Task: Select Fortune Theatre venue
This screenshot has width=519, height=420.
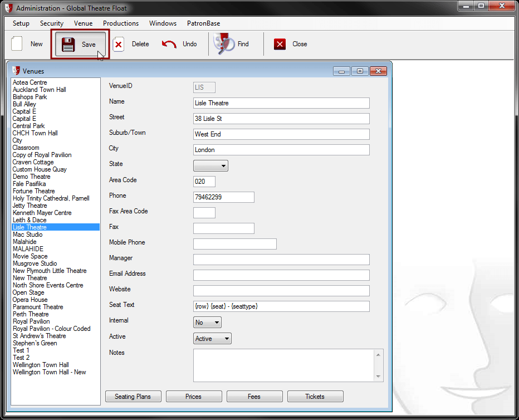Action: [34, 191]
